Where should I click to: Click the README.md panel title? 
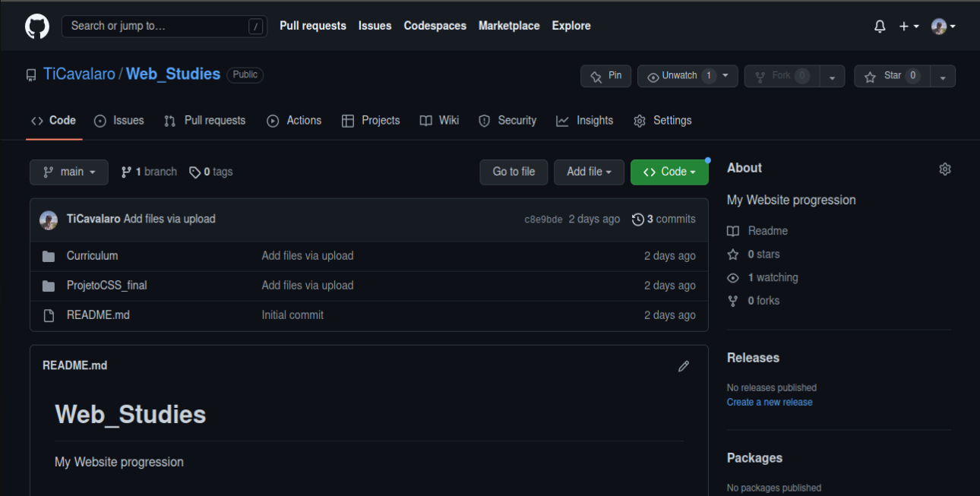click(74, 366)
